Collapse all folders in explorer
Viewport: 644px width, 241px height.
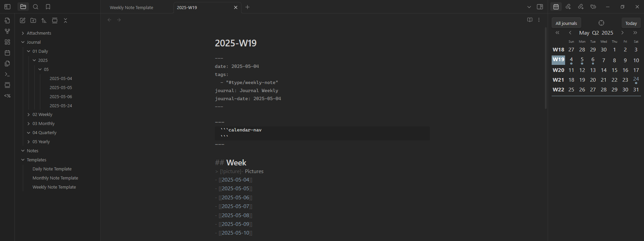65,21
